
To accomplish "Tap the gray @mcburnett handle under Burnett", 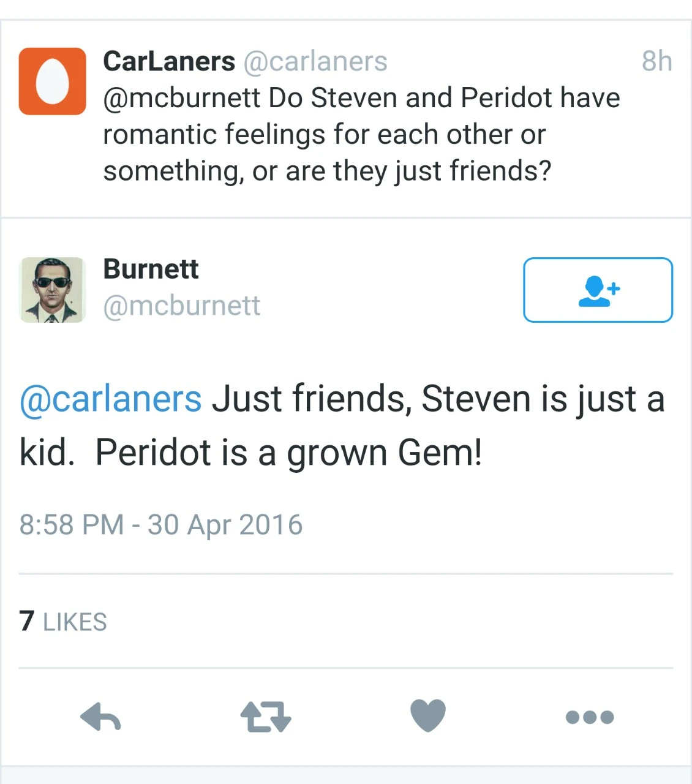I will click(181, 306).
